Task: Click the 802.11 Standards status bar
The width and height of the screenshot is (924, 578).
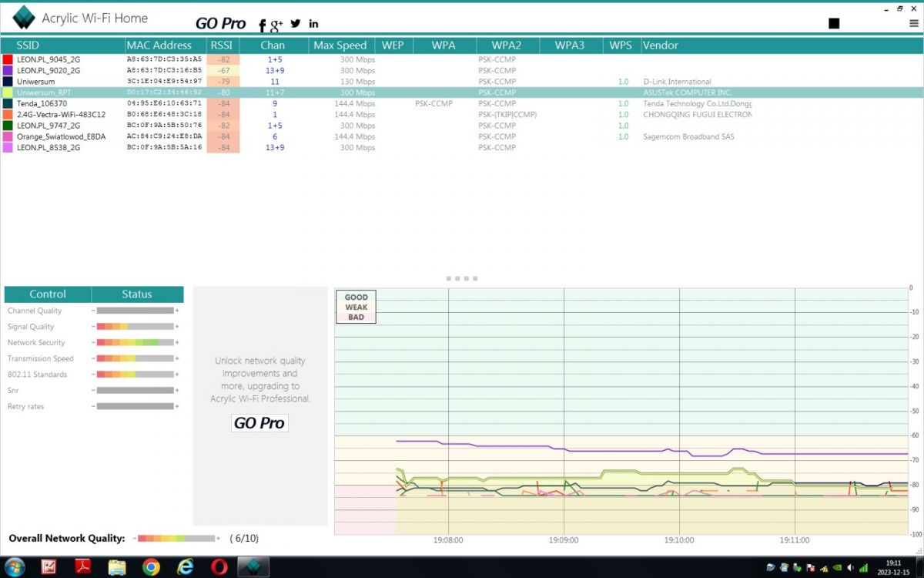Action: tap(136, 375)
